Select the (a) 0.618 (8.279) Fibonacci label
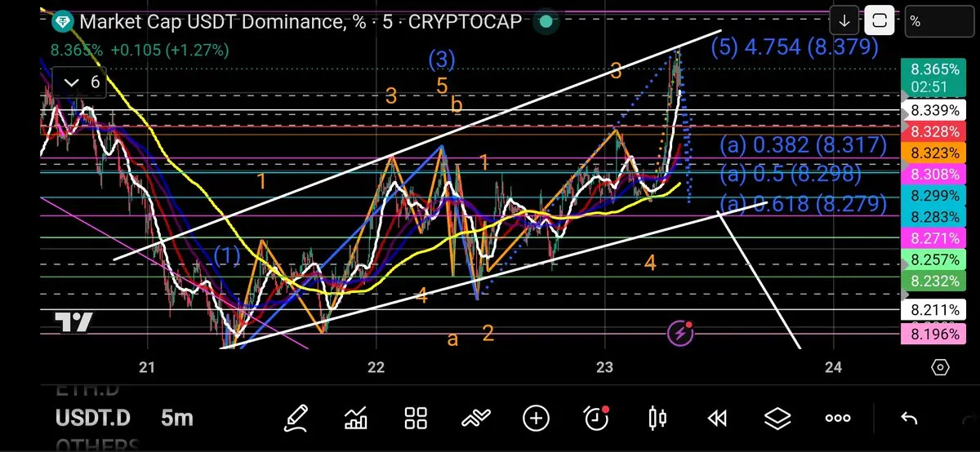Viewport: 980px width, 452px height. click(803, 202)
